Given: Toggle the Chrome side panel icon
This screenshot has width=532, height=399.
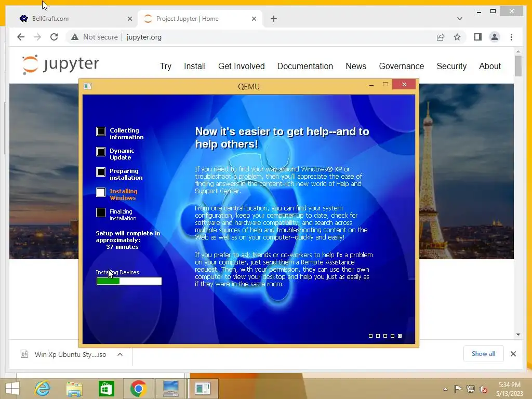Looking at the screenshot, I should pos(478,37).
